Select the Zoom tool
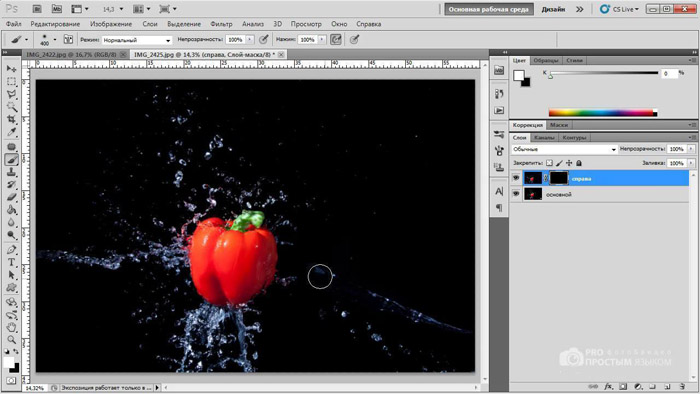 click(x=12, y=340)
